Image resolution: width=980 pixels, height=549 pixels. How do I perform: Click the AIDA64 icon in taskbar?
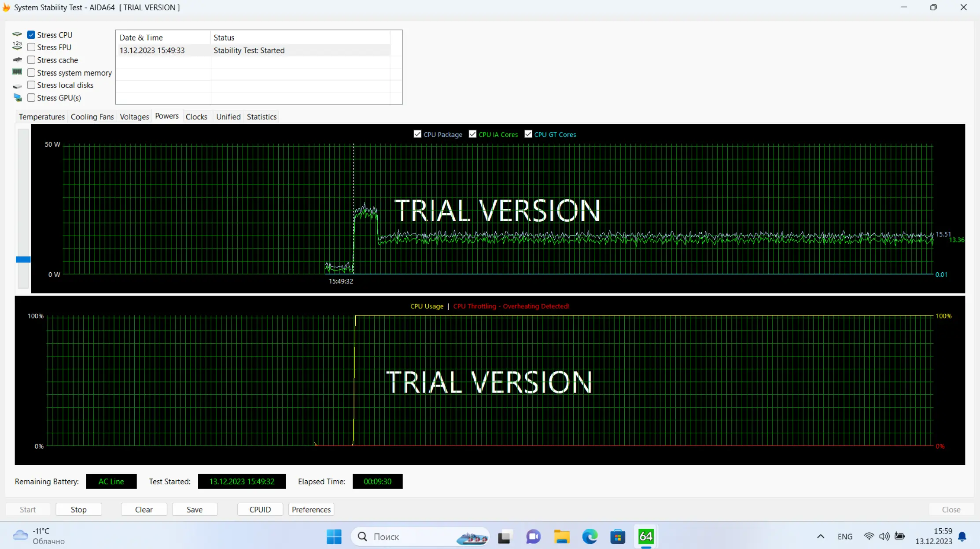tap(646, 536)
